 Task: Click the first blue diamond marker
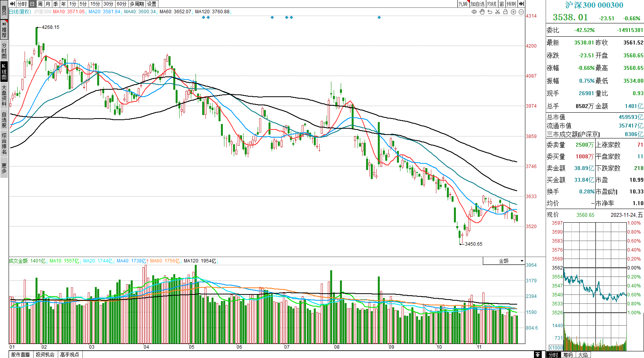coord(203,18)
